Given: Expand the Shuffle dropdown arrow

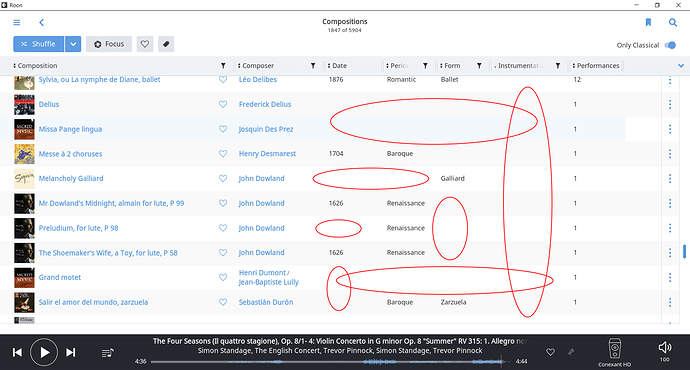Looking at the screenshot, I should point(73,44).
